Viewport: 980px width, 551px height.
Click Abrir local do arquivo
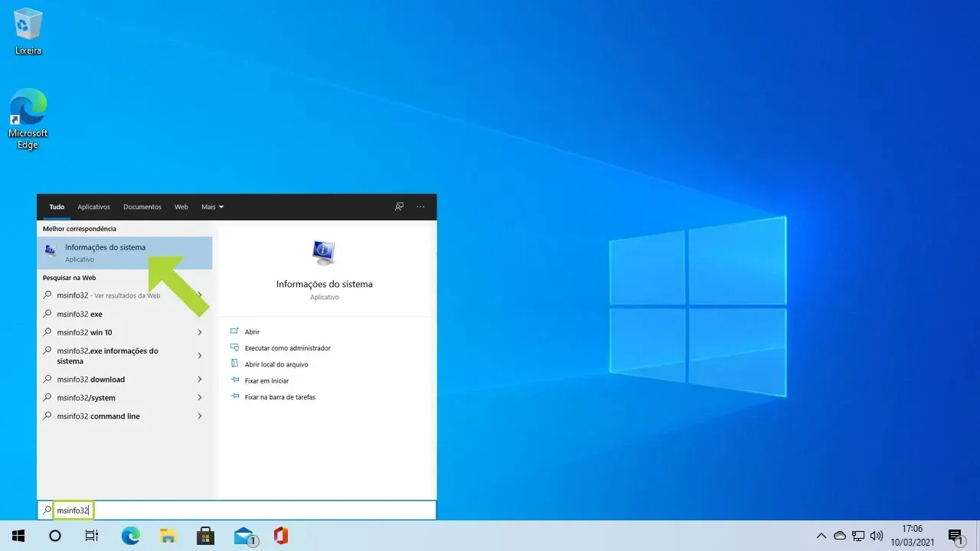coord(276,364)
